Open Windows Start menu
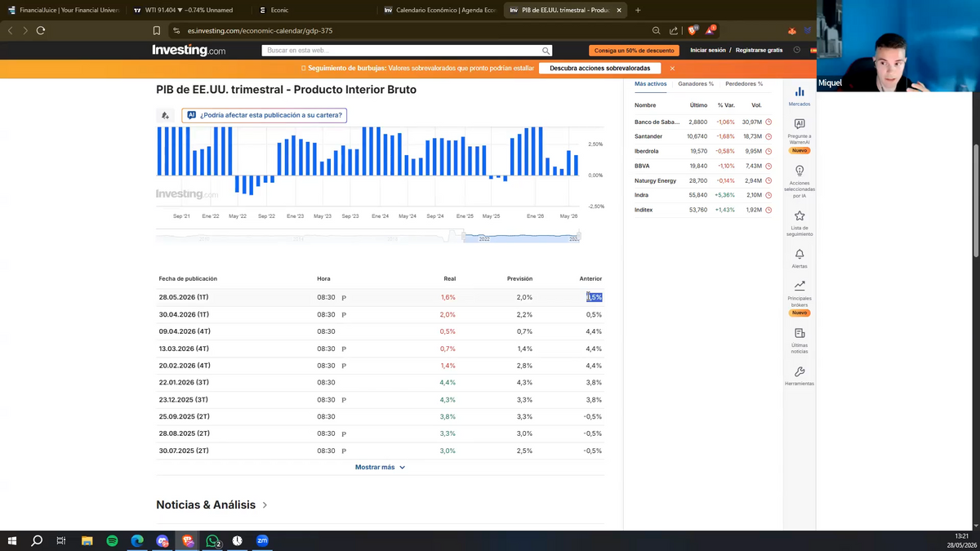 (x=11, y=540)
